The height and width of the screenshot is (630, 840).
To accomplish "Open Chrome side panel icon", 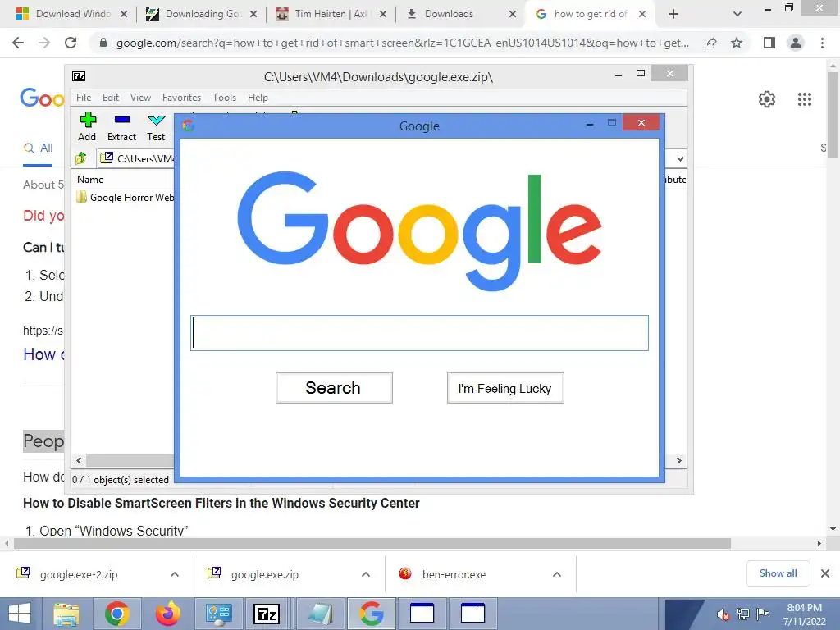I will 769,43.
